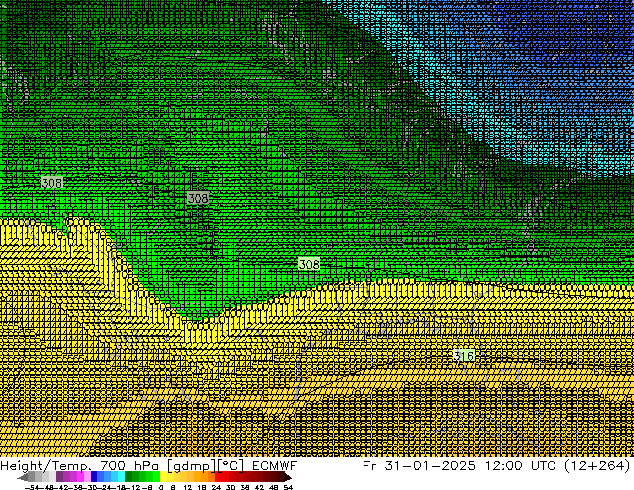Click the cyan legend swatch at -18

pyautogui.click(x=121, y=477)
